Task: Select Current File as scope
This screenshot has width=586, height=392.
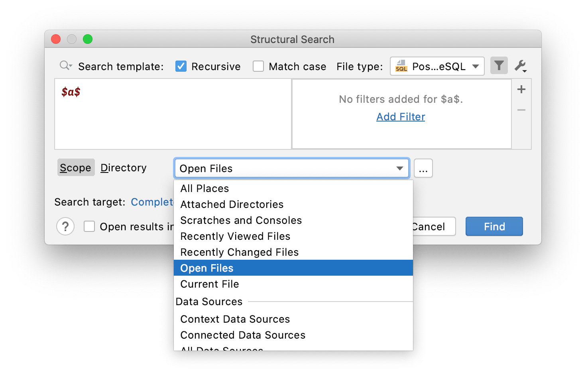Action: pos(209,284)
